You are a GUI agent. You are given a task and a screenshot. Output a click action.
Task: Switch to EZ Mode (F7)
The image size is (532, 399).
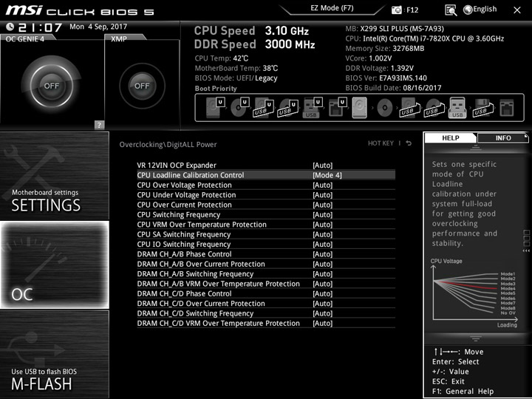click(x=332, y=8)
